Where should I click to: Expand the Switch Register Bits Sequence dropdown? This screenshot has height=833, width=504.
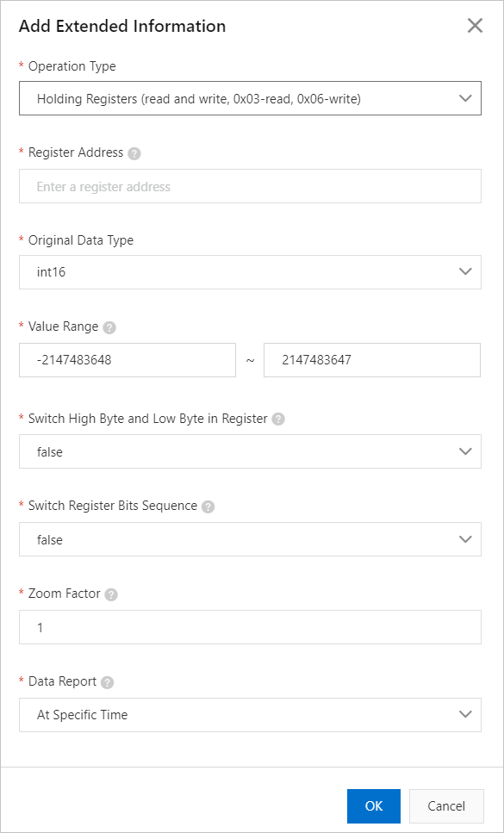click(x=250, y=539)
